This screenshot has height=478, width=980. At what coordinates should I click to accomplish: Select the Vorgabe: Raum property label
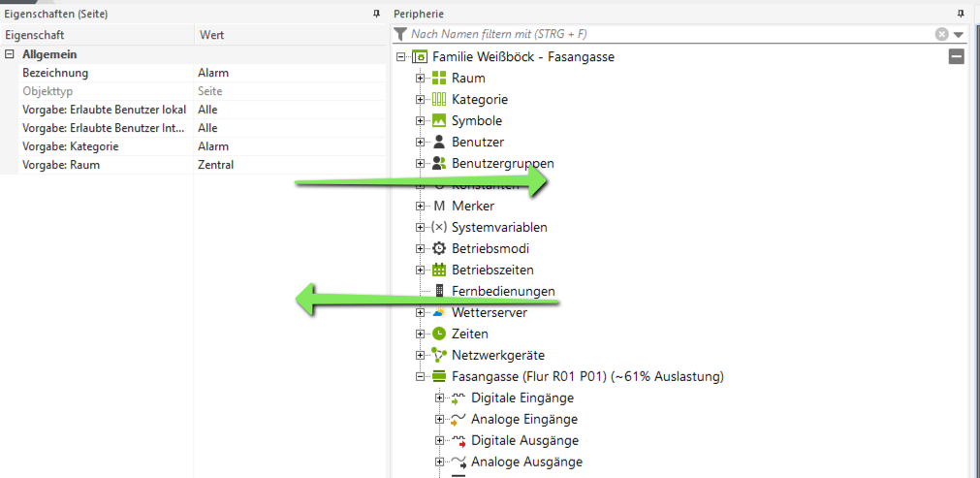click(61, 165)
